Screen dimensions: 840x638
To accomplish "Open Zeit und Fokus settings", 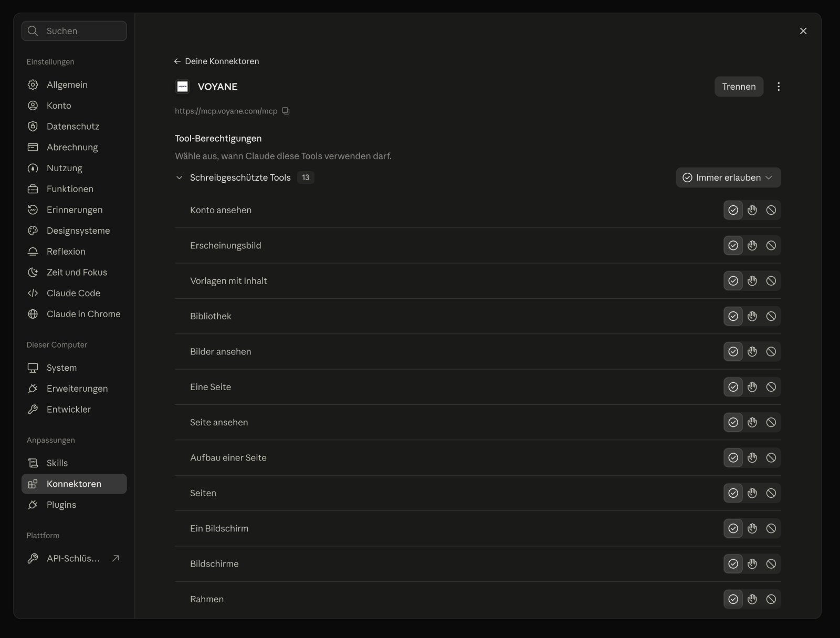I will 74,272.
